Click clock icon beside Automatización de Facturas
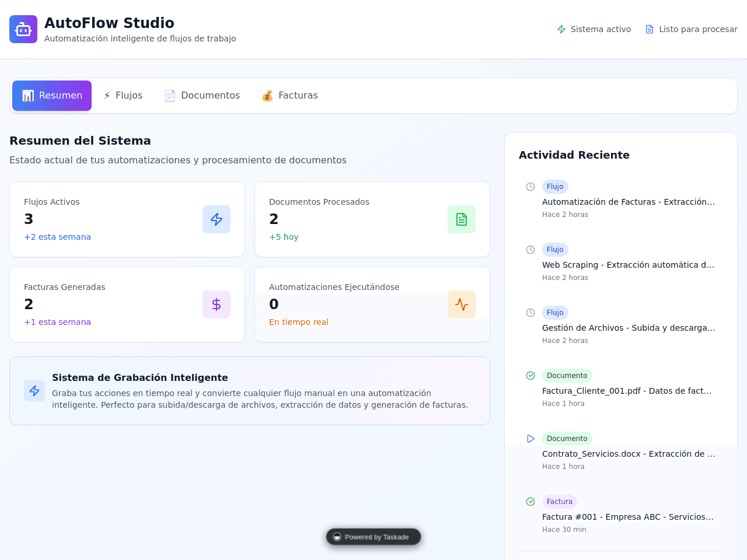This screenshot has height=560, width=747. (530, 187)
